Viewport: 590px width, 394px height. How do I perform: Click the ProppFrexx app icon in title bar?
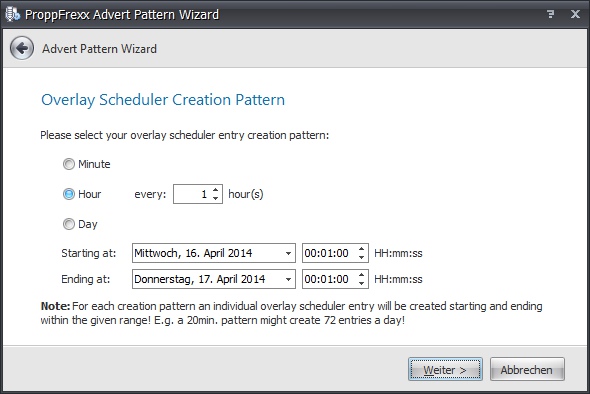click(x=12, y=14)
